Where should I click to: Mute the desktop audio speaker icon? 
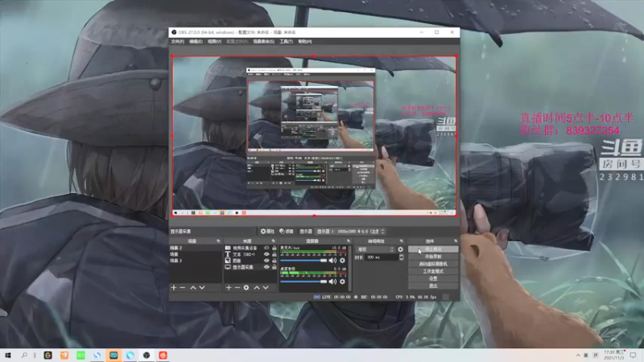332,282
